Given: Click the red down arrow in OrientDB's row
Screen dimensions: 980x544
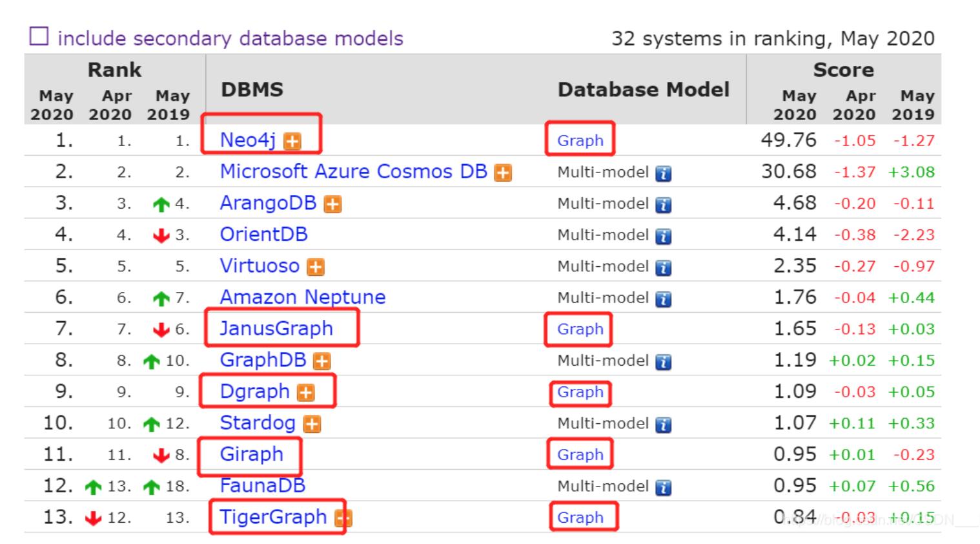Looking at the screenshot, I should (x=161, y=236).
